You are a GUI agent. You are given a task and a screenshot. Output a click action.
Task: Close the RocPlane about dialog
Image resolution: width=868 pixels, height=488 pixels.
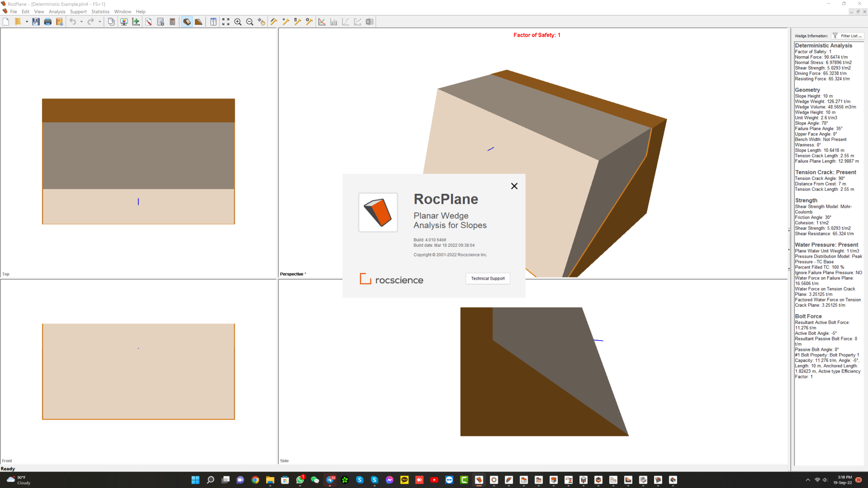click(x=514, y=186)
